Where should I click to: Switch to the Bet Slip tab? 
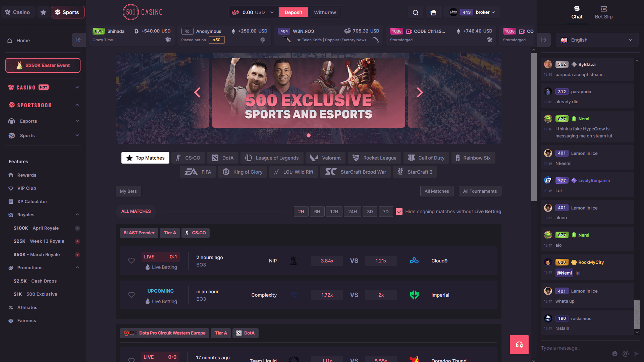point(603,12)
